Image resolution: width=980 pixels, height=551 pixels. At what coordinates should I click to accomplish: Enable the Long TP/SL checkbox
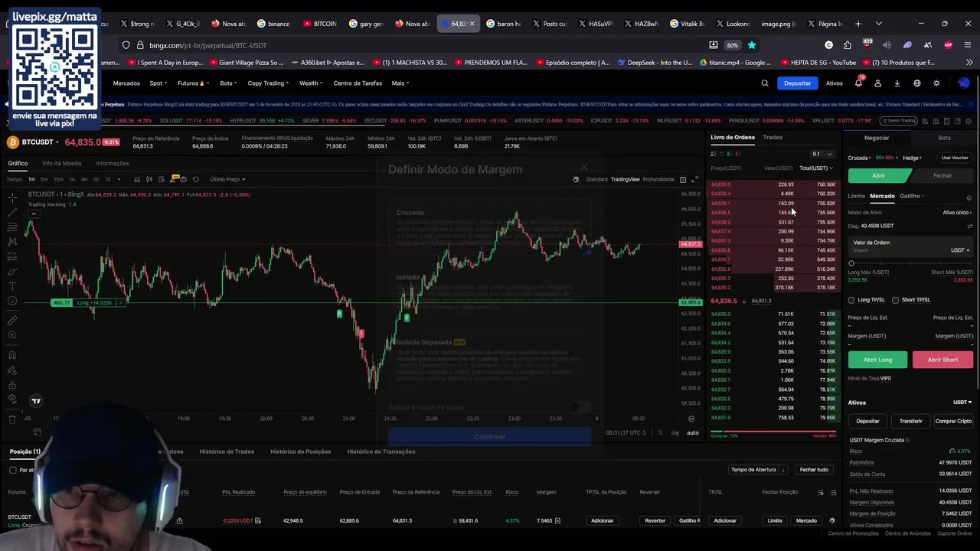[x=851, y=300]
